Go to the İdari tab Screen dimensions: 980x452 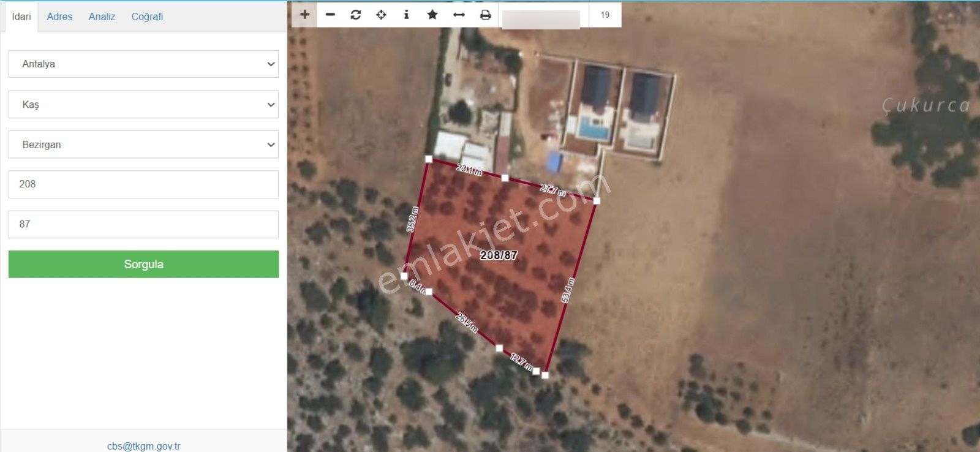21,17
